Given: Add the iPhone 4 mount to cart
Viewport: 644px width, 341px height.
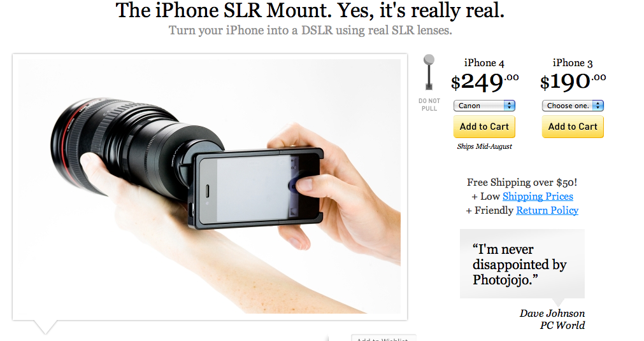Looking at the screenshot, I should click(x=484, y=127).
